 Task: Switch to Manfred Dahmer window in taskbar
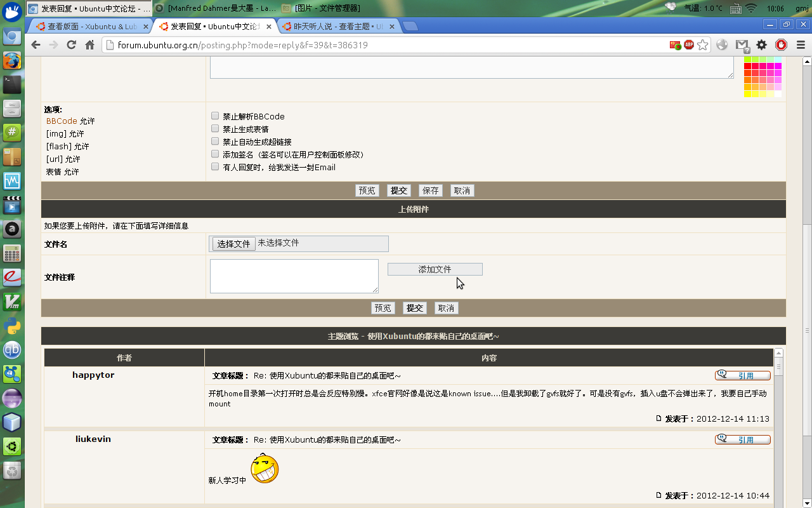[x=216, y=8]
